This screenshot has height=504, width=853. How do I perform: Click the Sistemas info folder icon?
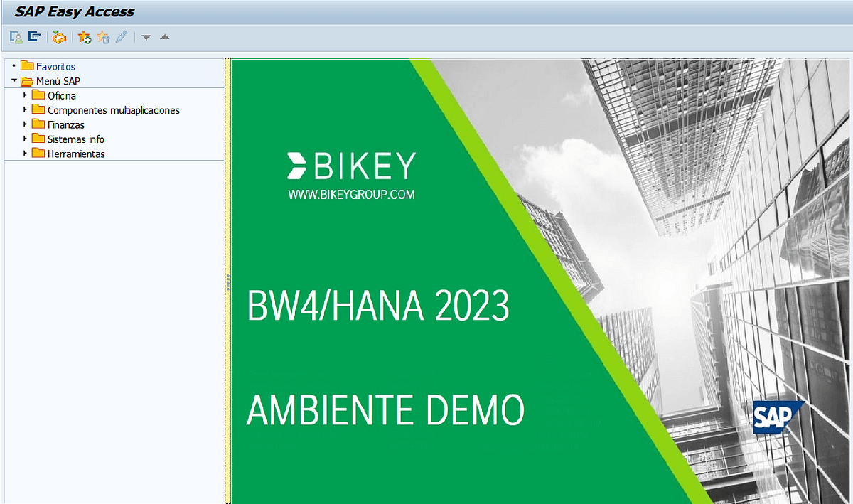[38, 139]
